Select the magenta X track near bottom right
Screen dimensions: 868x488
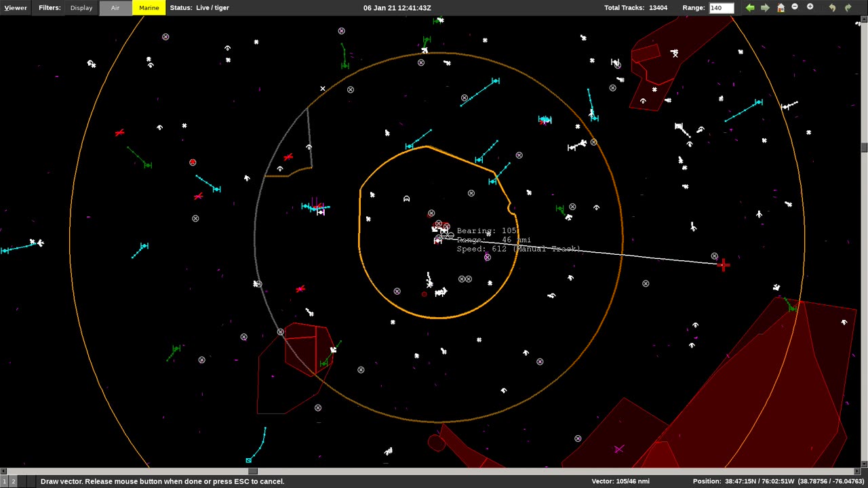(618, 449)
